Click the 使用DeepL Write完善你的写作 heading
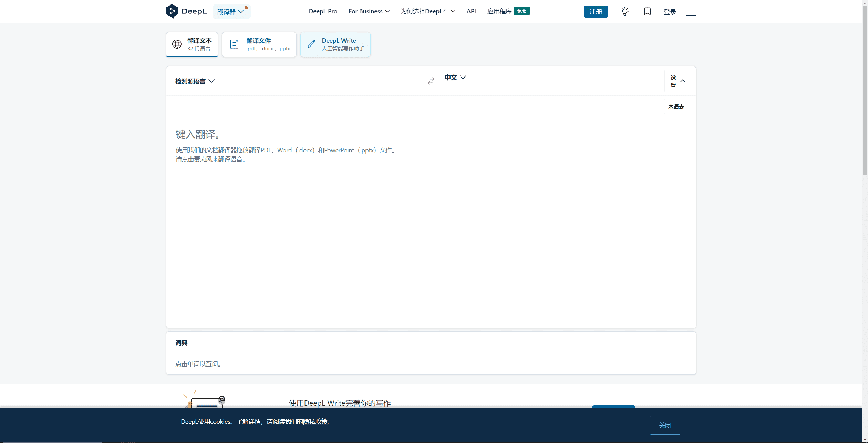Screen dimensions: 868x443 tap(340, 403)
